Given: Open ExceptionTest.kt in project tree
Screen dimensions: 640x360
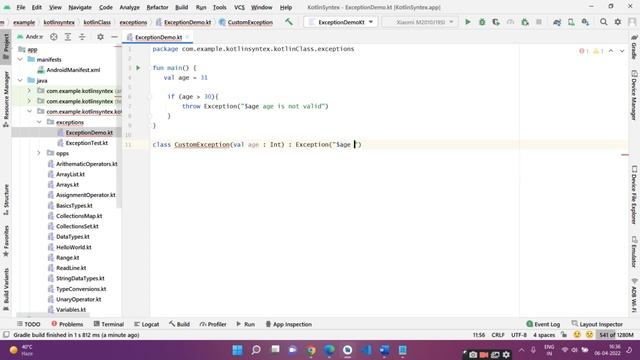Looking at the screenshot, I should coord(87,143).
